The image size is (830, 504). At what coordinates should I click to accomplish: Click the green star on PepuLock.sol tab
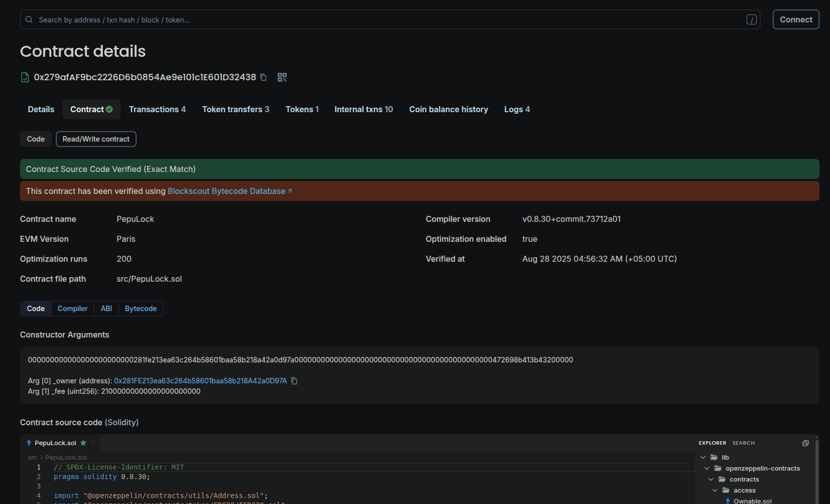tap(84, 443)
